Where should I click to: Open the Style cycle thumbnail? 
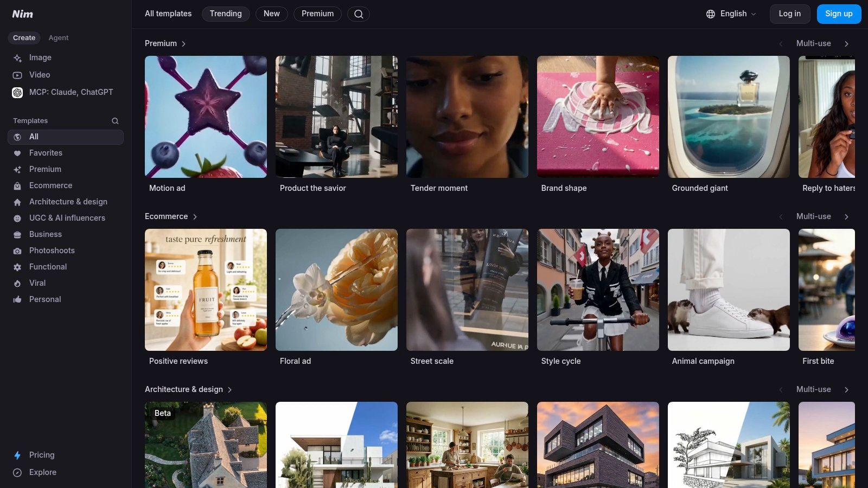pyautogui.click(x=598, y=290)
